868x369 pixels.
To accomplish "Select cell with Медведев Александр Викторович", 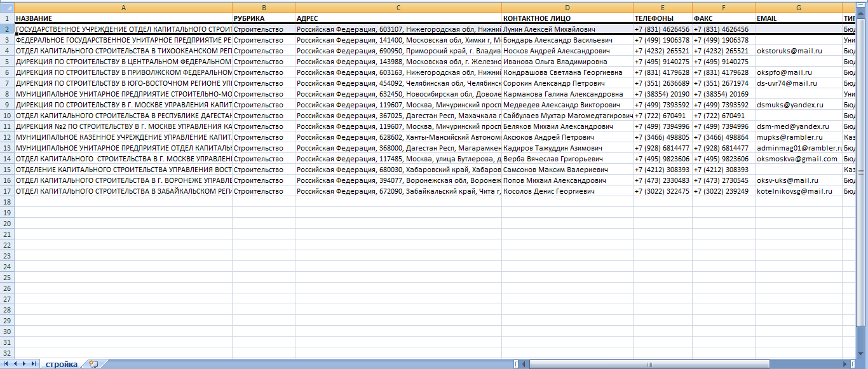I will pos(567,105).
